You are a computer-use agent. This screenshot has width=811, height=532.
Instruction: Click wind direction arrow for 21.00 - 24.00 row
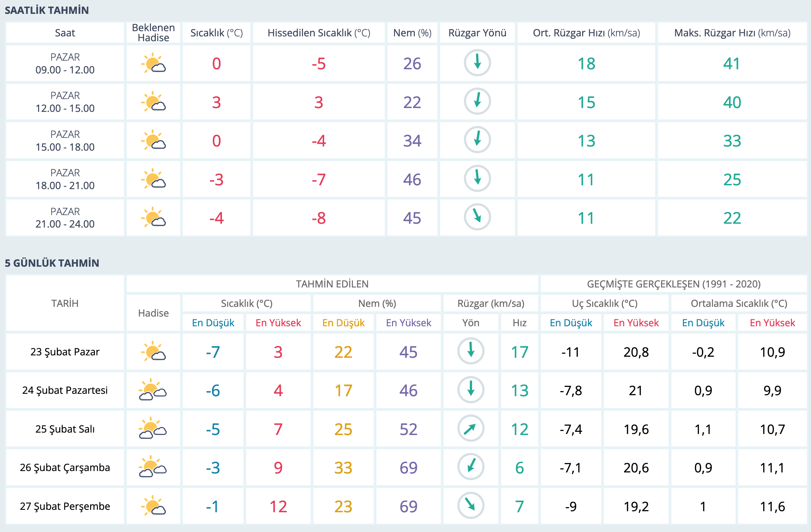(477, 217)
